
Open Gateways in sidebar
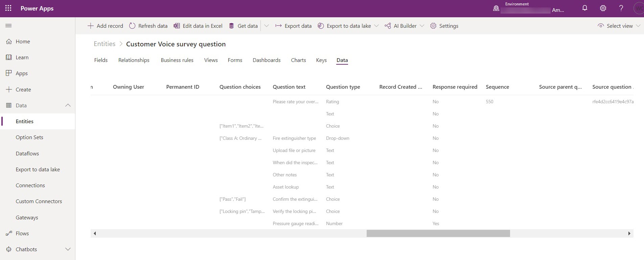(x=27, y=217)
